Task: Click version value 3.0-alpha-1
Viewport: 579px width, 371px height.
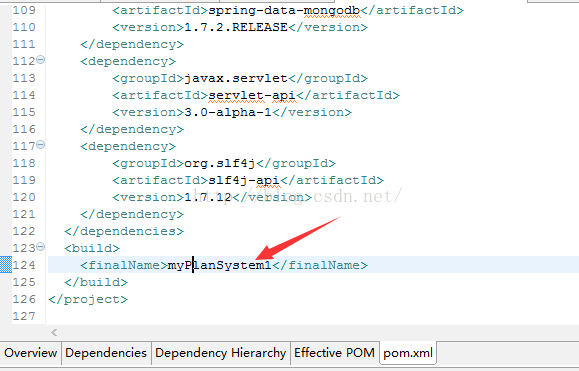Action: pyautogui.click(x=227, y=112)
